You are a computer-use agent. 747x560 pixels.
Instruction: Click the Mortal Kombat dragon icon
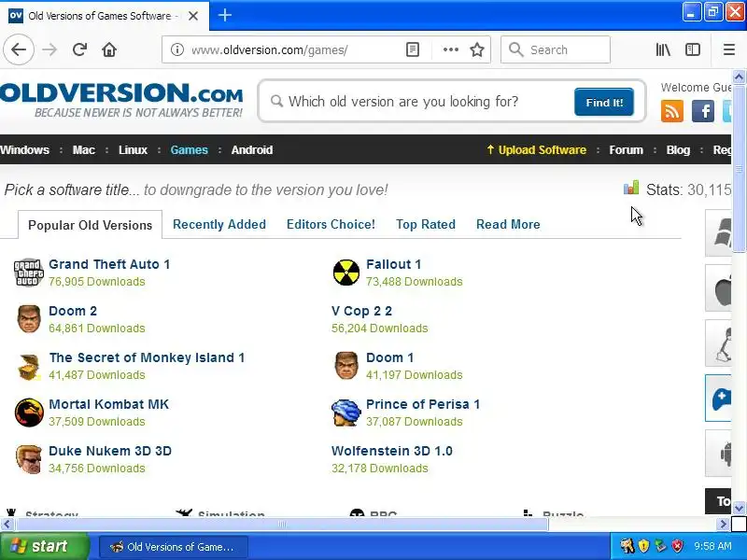coord(29,413)
